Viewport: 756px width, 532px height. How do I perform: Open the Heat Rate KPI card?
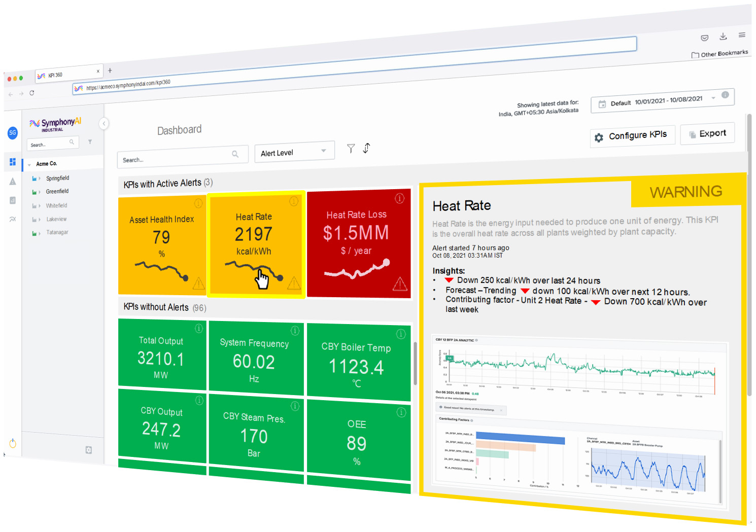256,244
